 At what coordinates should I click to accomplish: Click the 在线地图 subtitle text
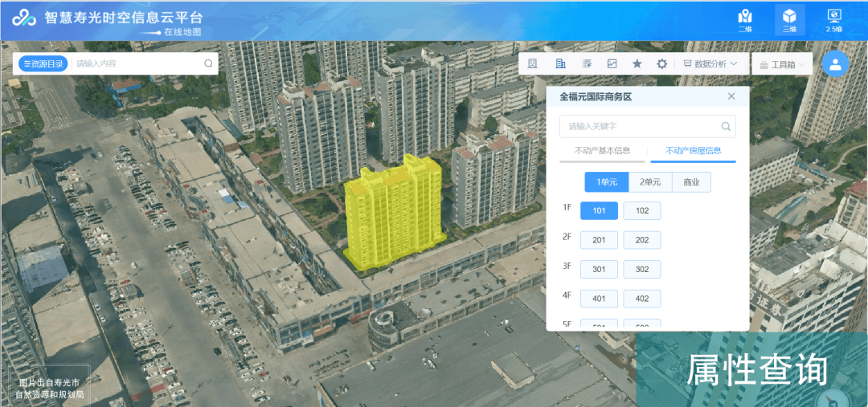pos(182,32)
